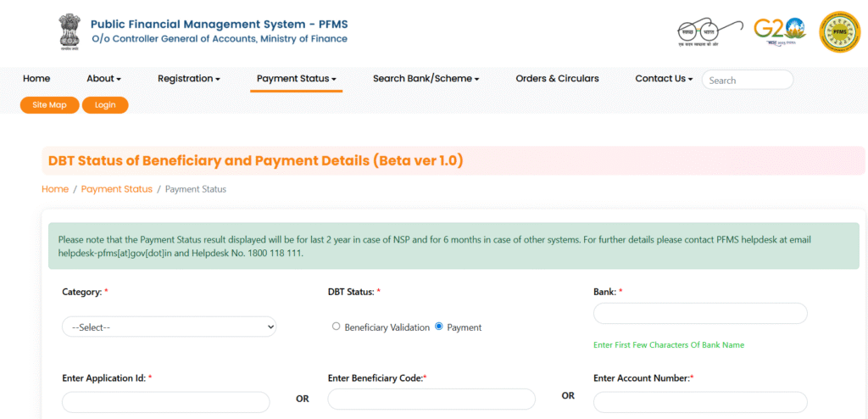Expand the Registration menu

tap(189, 79)
